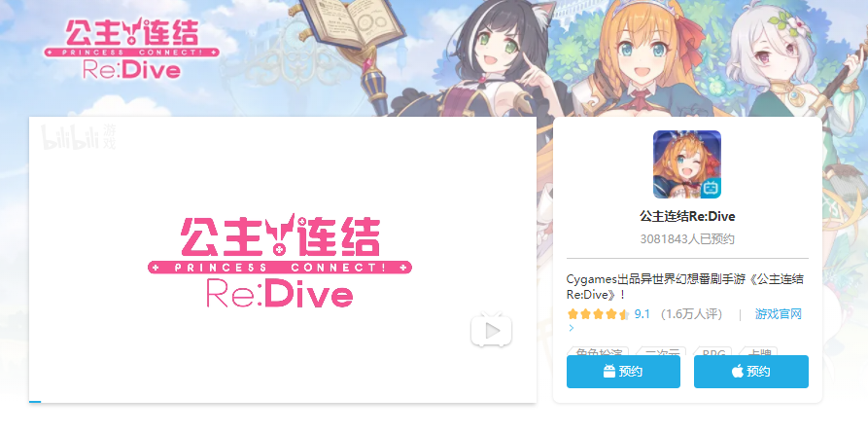Reserve the game for Apple iOS

click(x=751, y=372)
